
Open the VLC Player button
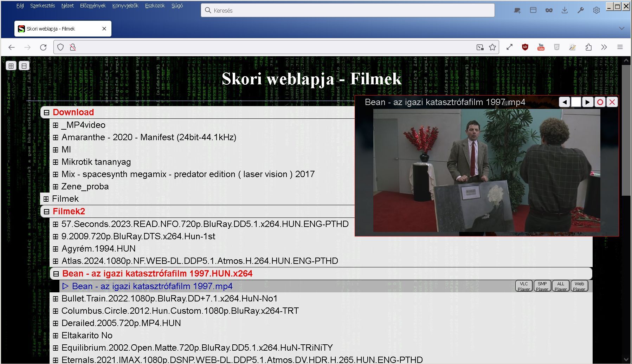pyautogui.click(x=524, y=286)
